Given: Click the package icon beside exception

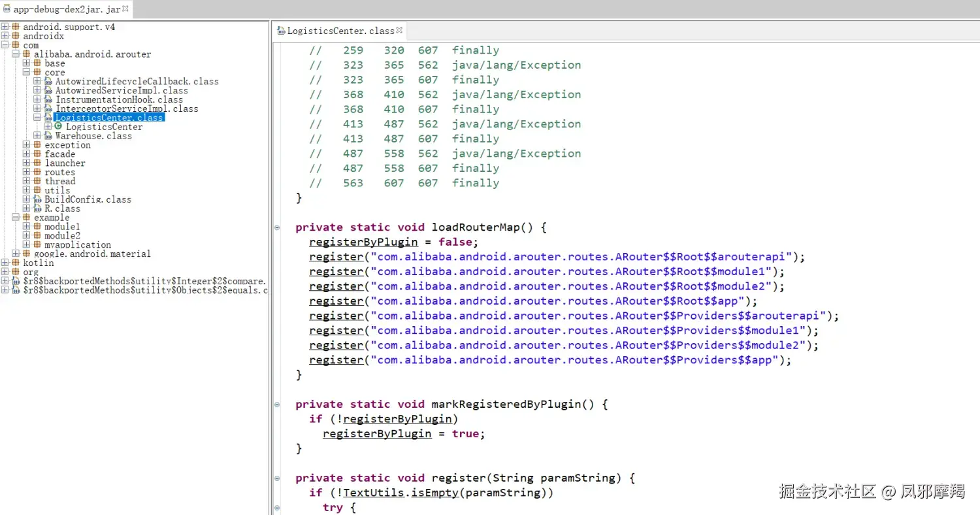Looking at the screenshot, I should click(37, 145).
